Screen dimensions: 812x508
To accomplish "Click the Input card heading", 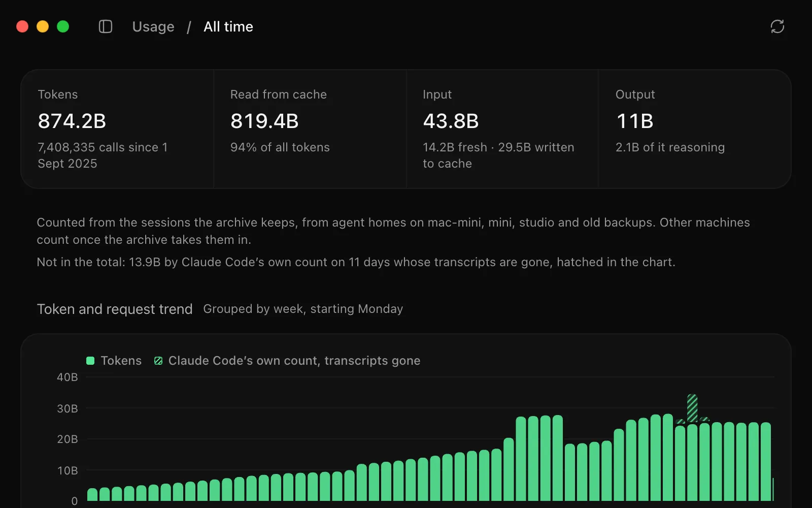I will click(437, 94).
